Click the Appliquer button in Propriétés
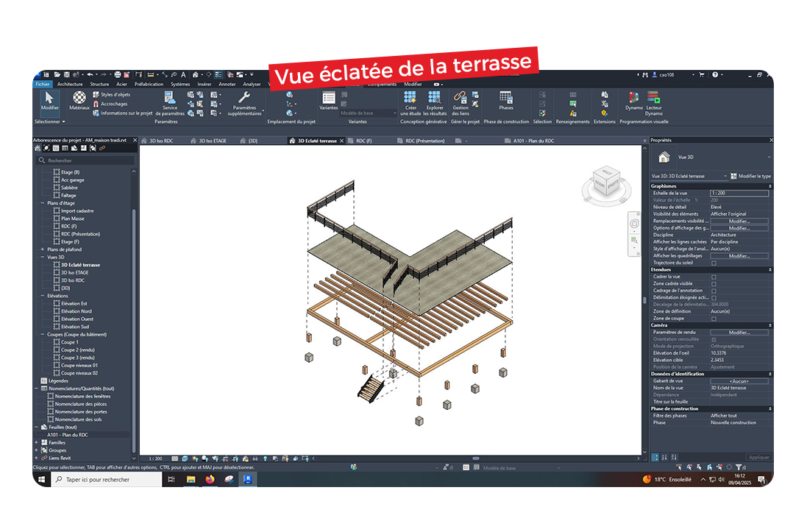The width and height of the screenshot is (807, 532). click(x=758, y=458)
